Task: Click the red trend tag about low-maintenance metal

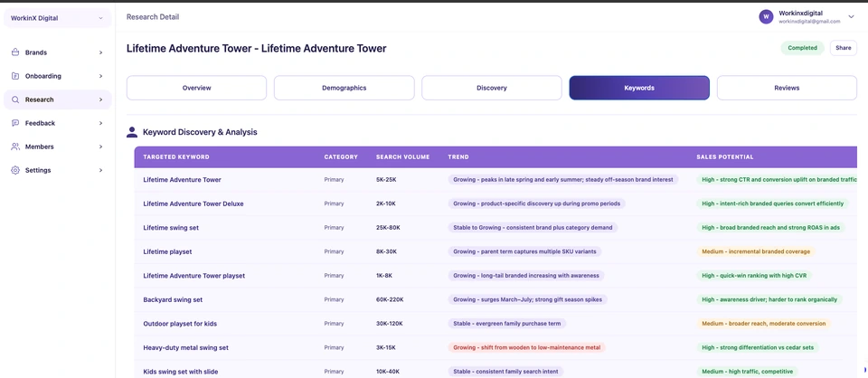Action: (527, 347)
